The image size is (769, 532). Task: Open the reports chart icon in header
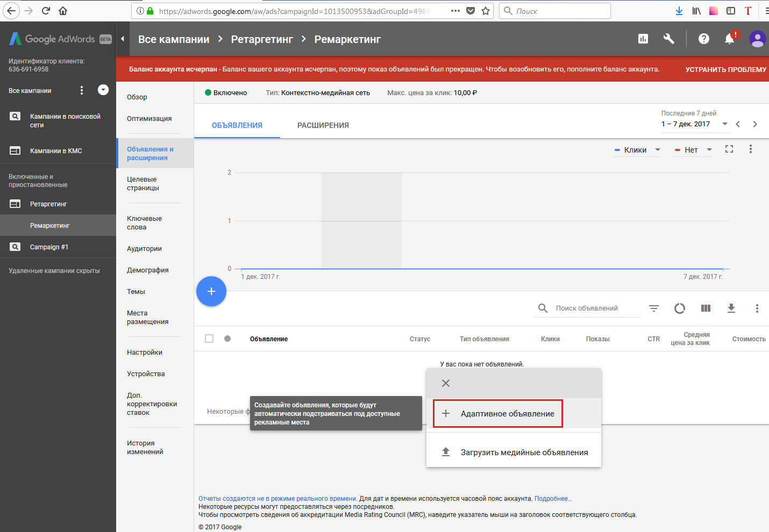click(643, 39)
